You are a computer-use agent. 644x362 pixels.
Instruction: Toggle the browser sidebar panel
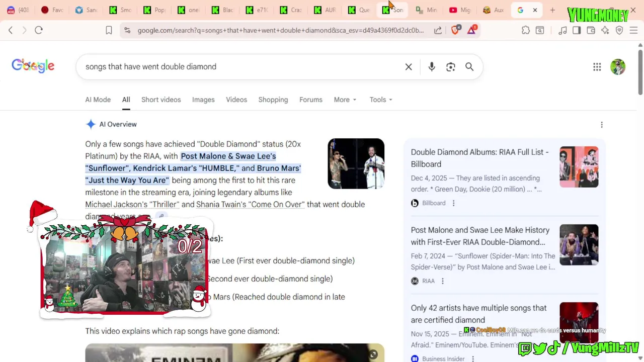[x=577, y=30]
